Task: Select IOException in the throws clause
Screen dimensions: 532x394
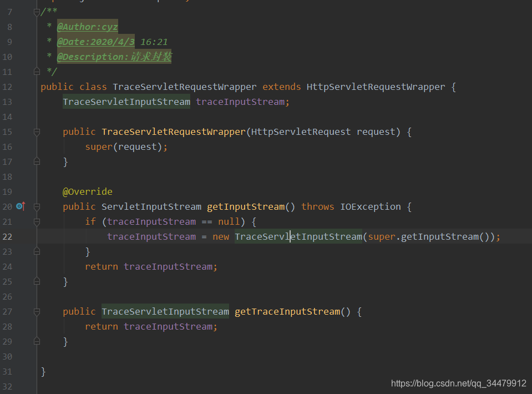Action: (x=370, y=206)
